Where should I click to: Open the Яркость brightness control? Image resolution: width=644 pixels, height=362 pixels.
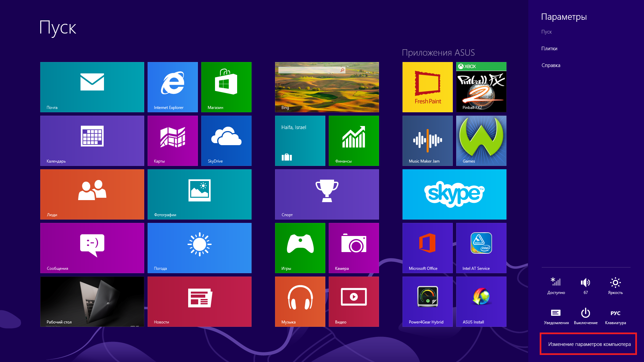point(615,286)
